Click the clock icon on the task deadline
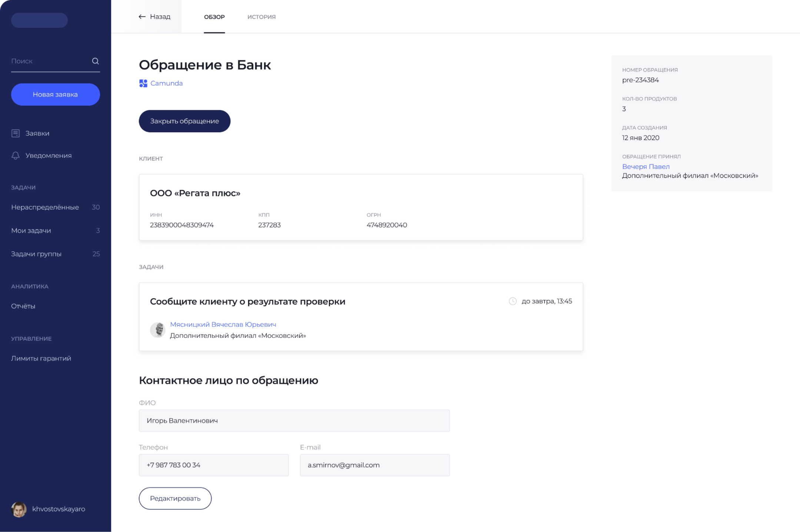Image resolution: width=800 pixels, height=532 pixels. coord(513,301)
